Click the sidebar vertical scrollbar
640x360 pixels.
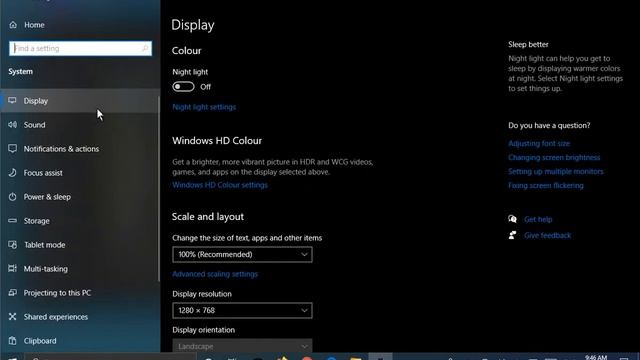(158, 188)
